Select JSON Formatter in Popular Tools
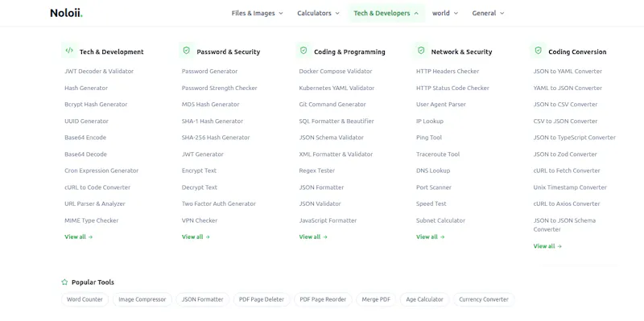 [203, 299]
